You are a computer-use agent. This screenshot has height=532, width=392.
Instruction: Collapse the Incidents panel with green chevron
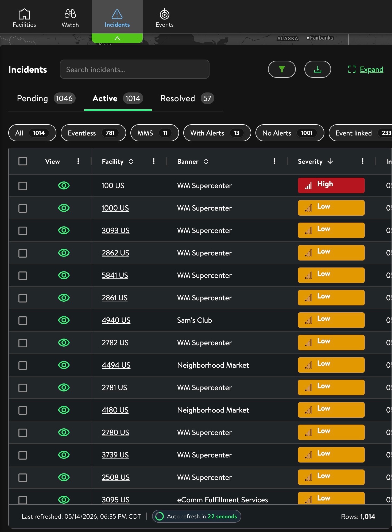tap(117, 38)
